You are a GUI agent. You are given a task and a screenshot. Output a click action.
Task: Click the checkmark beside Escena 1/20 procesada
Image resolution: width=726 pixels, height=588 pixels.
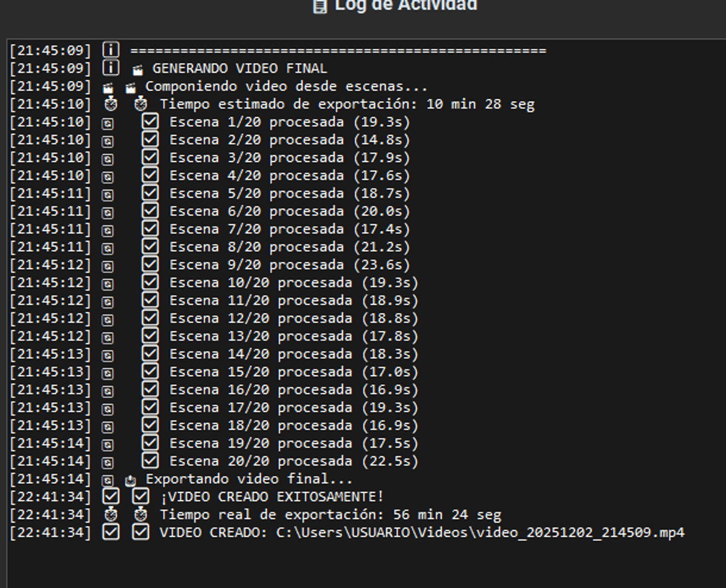pos(150,122)
